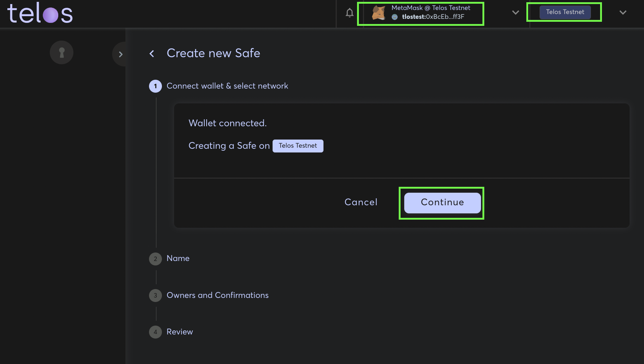This screenshot has height=364, width=644.
Task: Click the keyhole Safe icon in sidebar
Action: (62, 52)
